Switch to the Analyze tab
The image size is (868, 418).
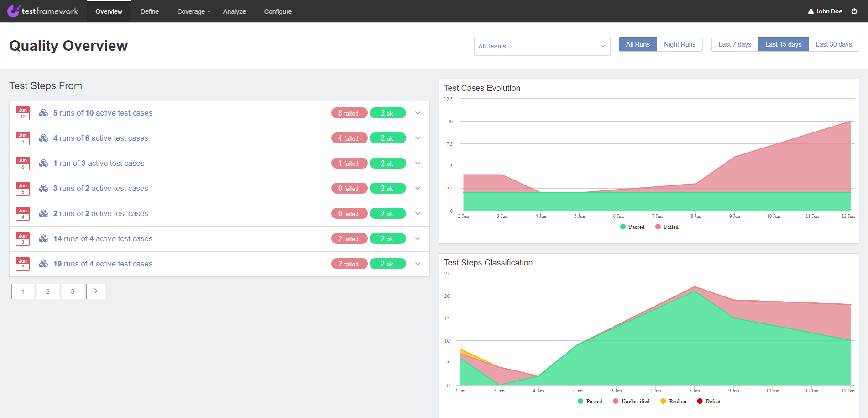234,11
